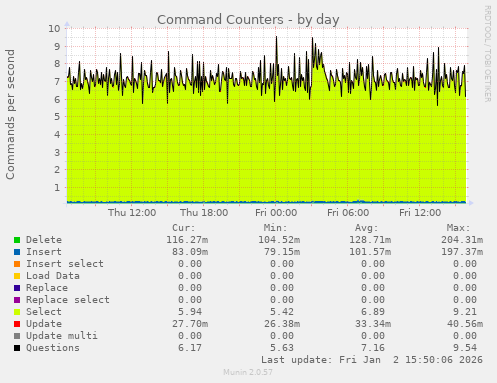Click Select average value 6.89

(373, 312)
